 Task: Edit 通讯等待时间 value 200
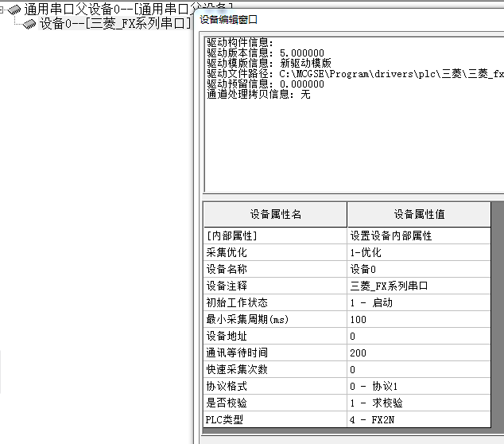(419, 352)
